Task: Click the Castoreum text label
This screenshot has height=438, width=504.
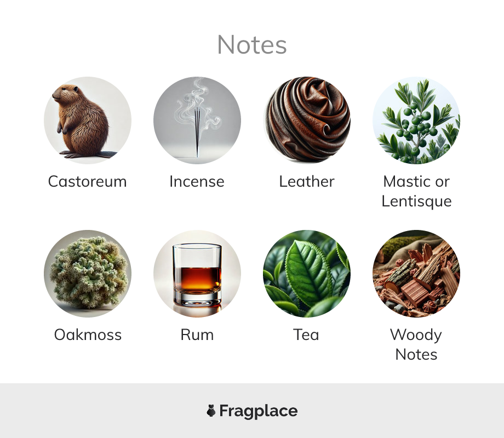Action: tap(88, 182)
